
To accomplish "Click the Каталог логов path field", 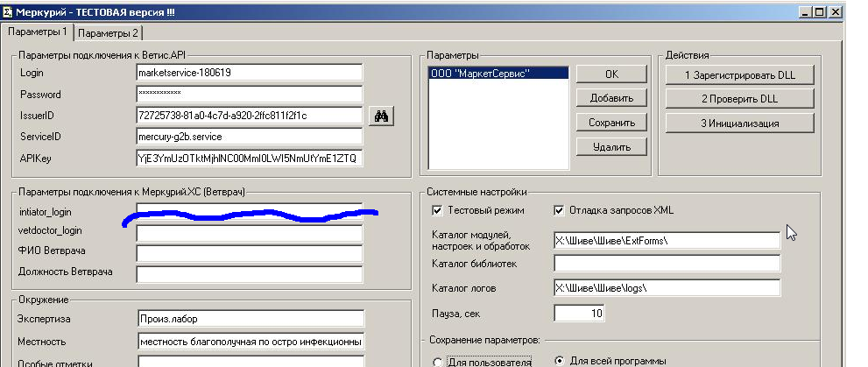I will click(x=666, y=288).
